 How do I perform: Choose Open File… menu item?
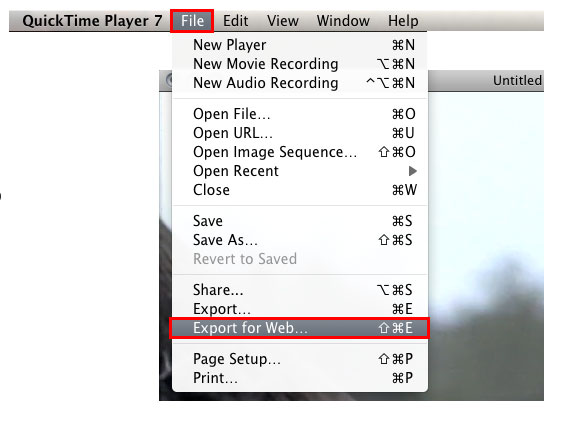(300, 114)
